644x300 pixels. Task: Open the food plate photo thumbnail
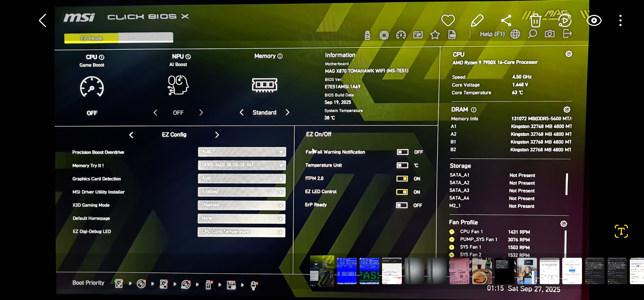[x=482, y=271]
